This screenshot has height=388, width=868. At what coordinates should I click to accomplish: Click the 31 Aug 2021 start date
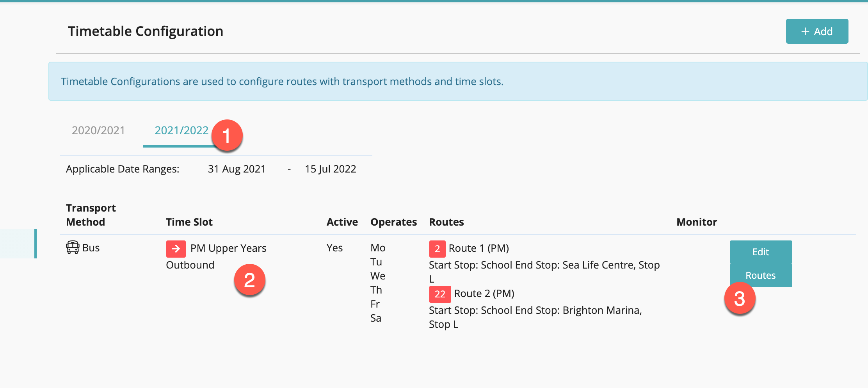coord(237,169)
